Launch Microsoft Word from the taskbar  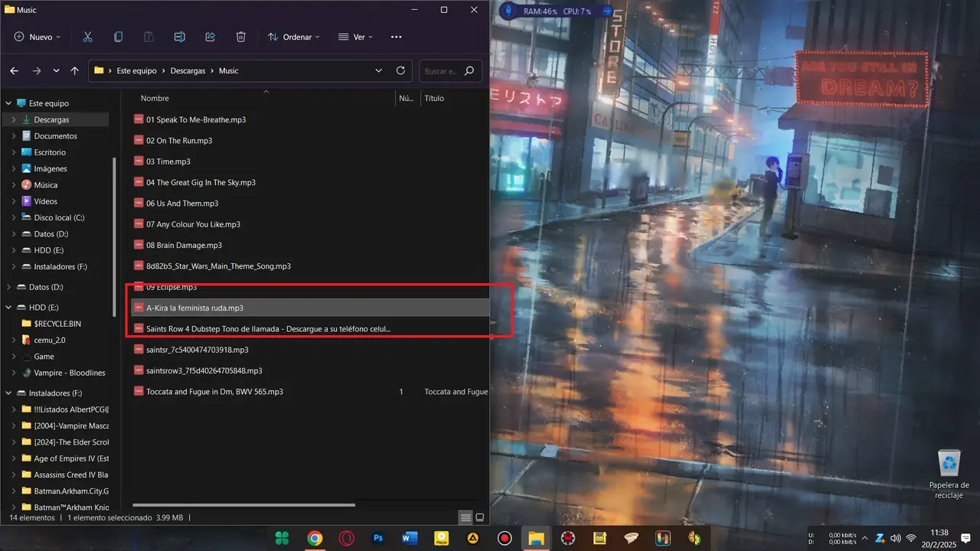click(410, 538)
